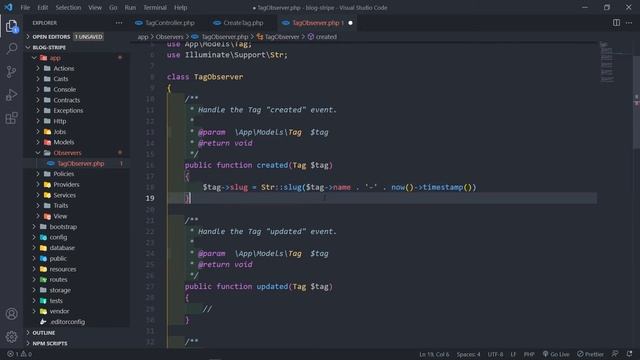The height and width of the screenshot is (360, 640).
Task: Open Accounts menu in activity bar
Action: [x=11, y=313]
